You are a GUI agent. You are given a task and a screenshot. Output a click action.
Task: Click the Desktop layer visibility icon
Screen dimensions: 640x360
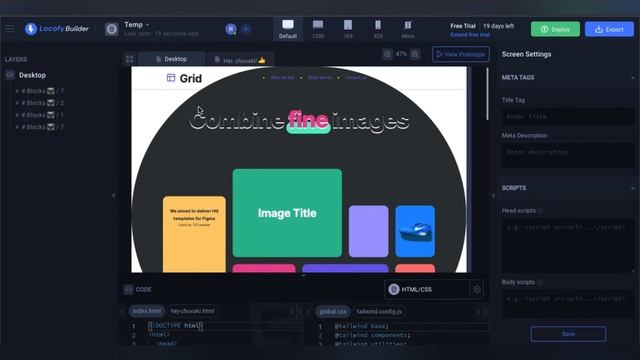[x=10, y=75]
